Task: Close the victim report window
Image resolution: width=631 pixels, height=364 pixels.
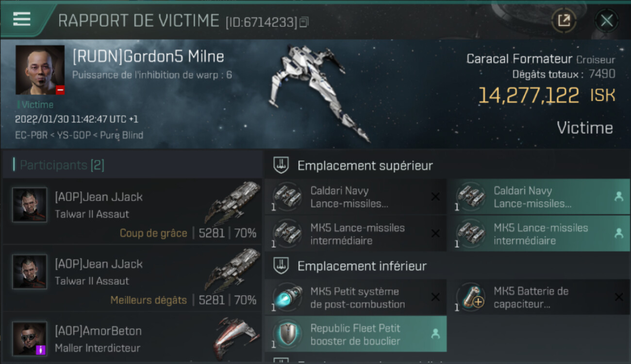Action: click(607, 20)
